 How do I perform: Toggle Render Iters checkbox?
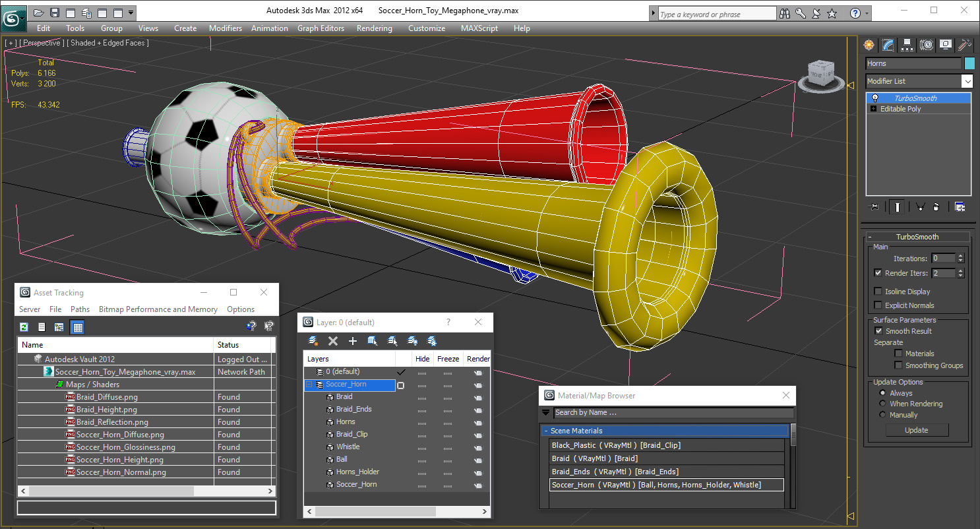pos(878,272)
